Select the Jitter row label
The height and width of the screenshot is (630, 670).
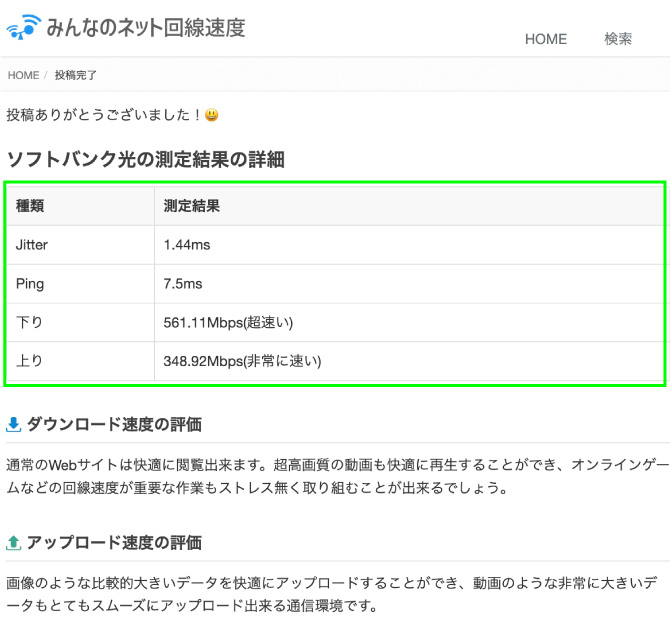click(x=32, y=244)
